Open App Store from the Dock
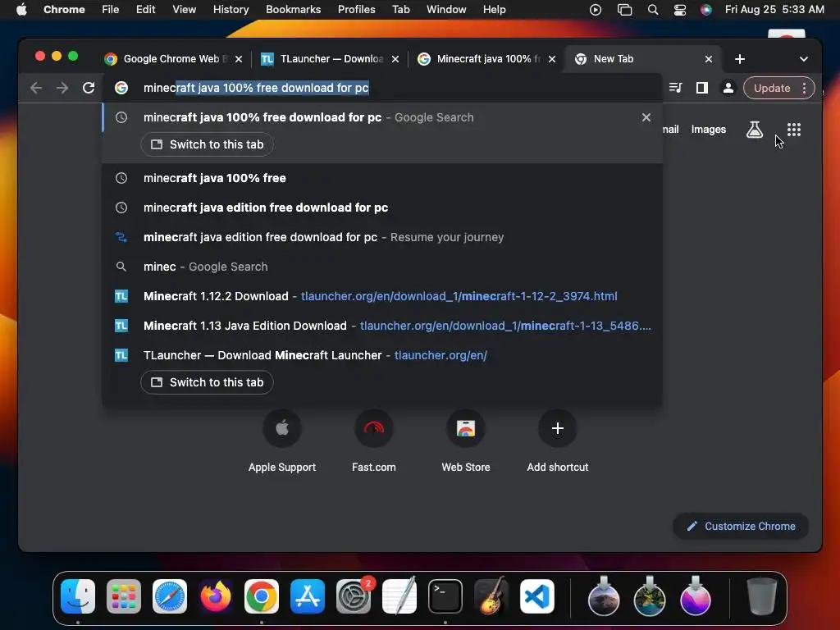 tap(308, 596)
